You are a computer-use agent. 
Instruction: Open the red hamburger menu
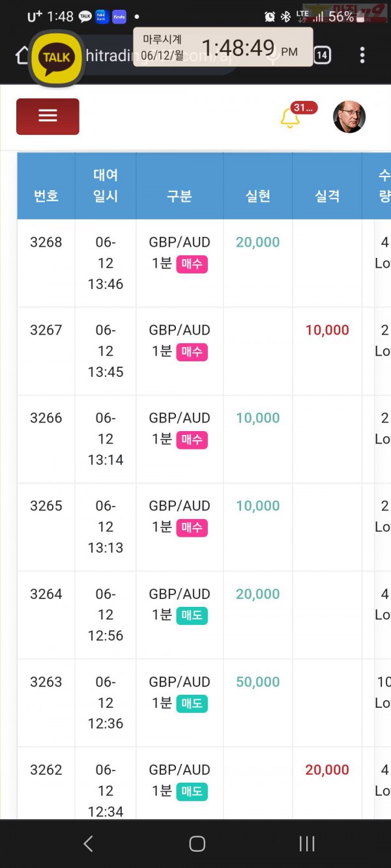(x=48, y=117)
